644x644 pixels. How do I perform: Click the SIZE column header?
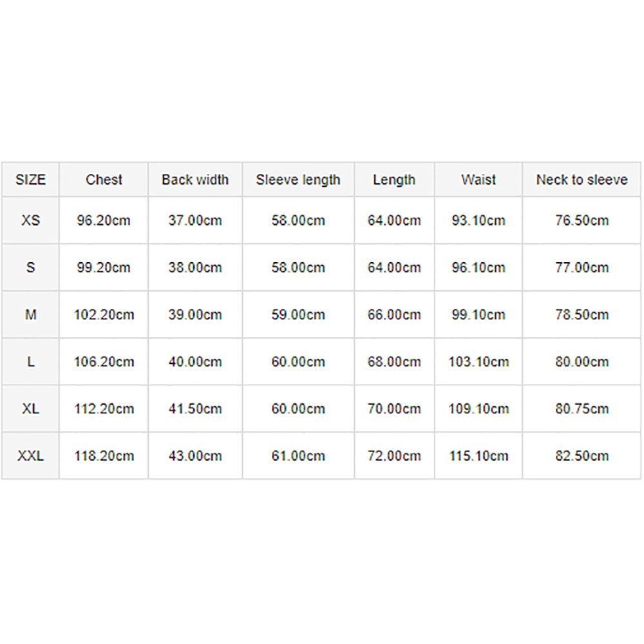tap(30, 180)
